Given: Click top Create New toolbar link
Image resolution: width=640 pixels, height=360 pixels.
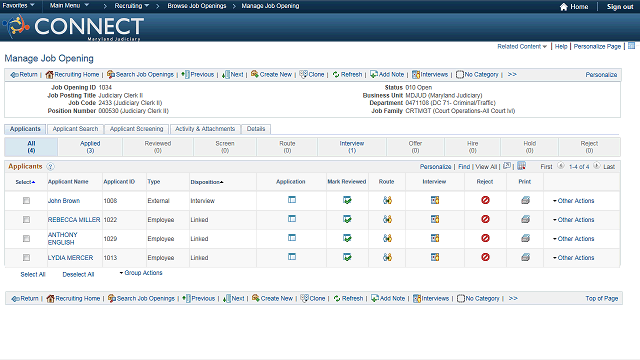Looking at the screenshot, I should (271, 74).
